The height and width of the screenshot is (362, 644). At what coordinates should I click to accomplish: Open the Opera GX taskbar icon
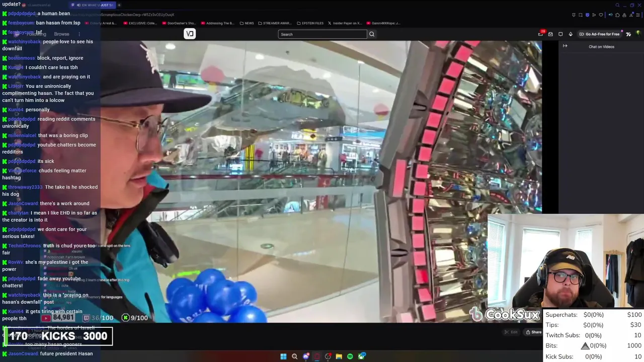tap(317, 356)
